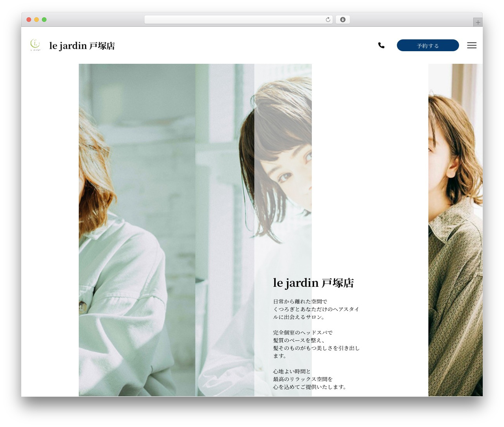
Task: Click the text 髪質のベースを整え、
Action: pos(299,340)
